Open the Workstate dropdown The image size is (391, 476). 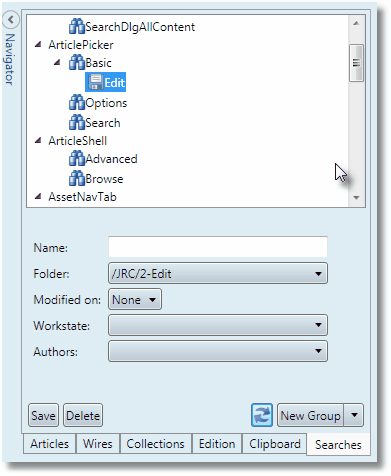[218, 325]
